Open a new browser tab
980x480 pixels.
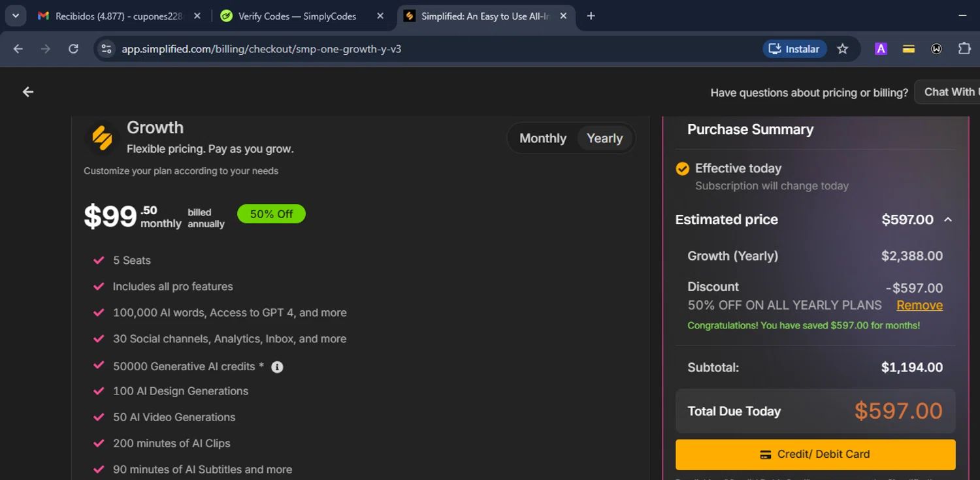pos(591,16)
